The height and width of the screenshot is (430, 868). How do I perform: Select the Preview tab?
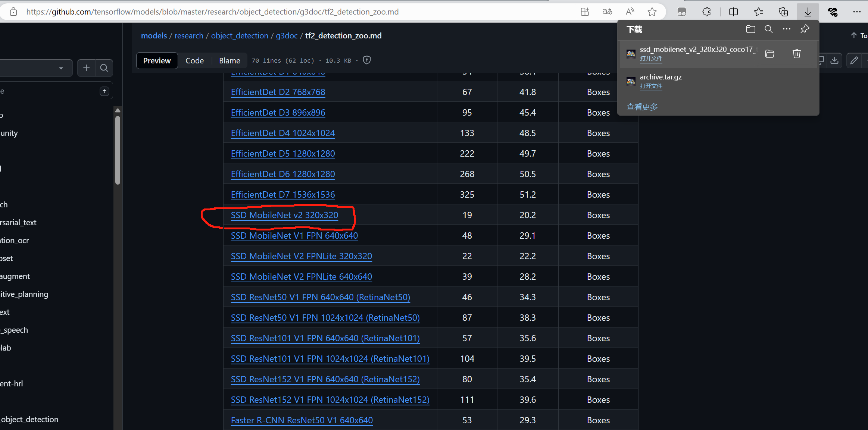click(157, 60)
